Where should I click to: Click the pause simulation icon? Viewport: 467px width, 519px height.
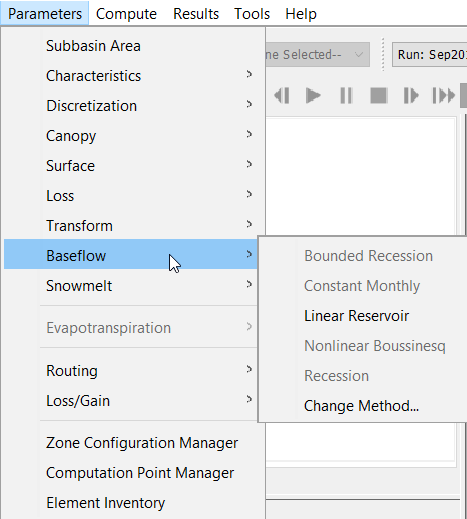click(x=346, y=96)
